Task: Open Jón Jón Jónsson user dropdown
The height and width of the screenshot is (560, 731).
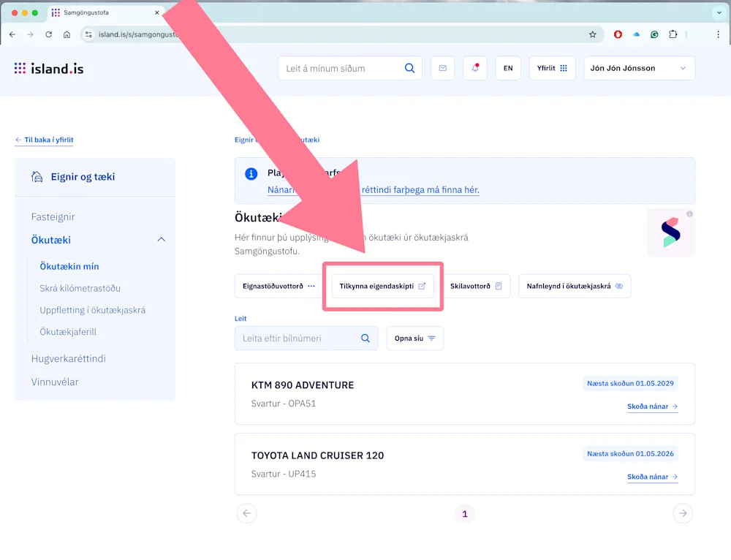Action: 639,68
